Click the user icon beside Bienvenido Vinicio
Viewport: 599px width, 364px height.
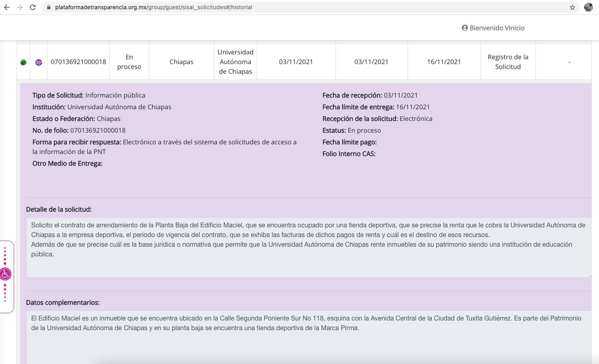click(465, 28)
